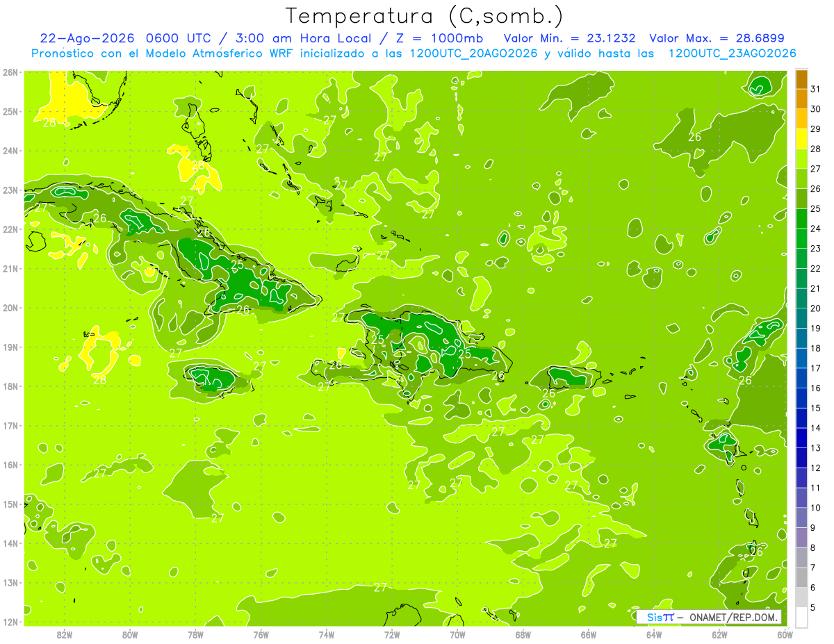Click the color bar label '23'
This screenshot has width=834, height=644.
click(815, 249)
